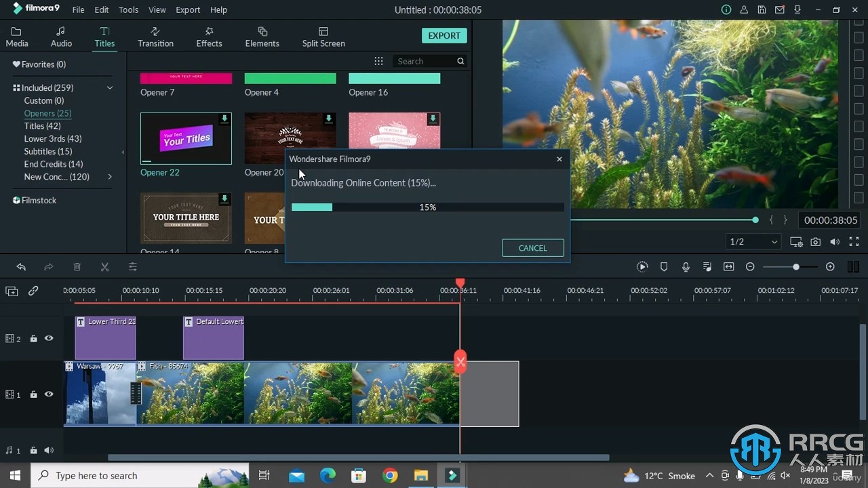
Task: Open the info icon in title bar
Action: (726, 10)
